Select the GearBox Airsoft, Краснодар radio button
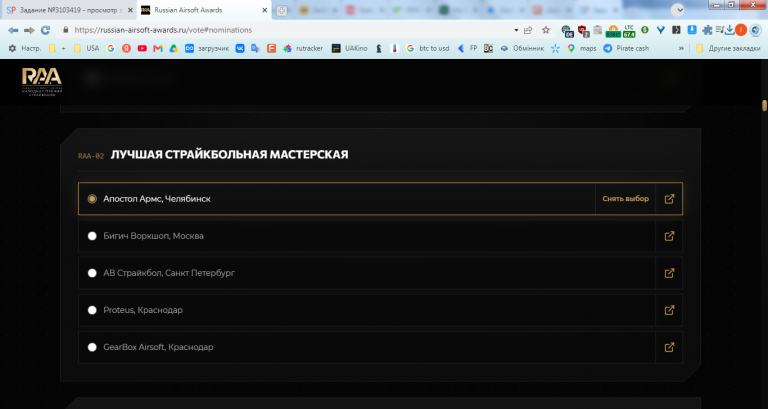The image size is (768, 409). pos(92,347)
